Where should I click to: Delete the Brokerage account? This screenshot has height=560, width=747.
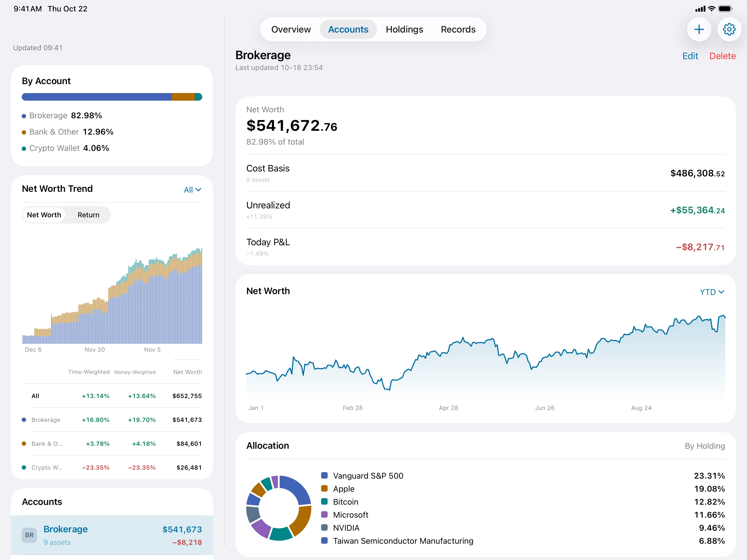click(x=722, y=56)
